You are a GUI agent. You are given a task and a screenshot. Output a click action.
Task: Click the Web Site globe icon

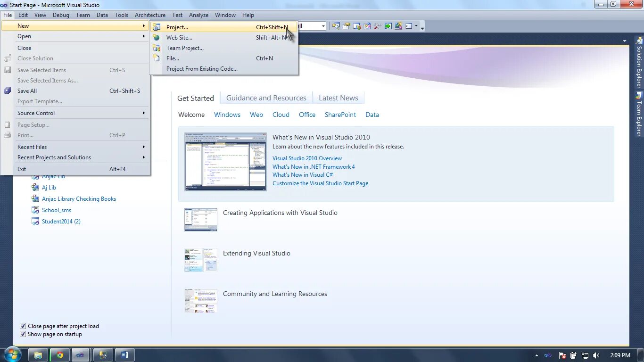[x=157, y=38]
